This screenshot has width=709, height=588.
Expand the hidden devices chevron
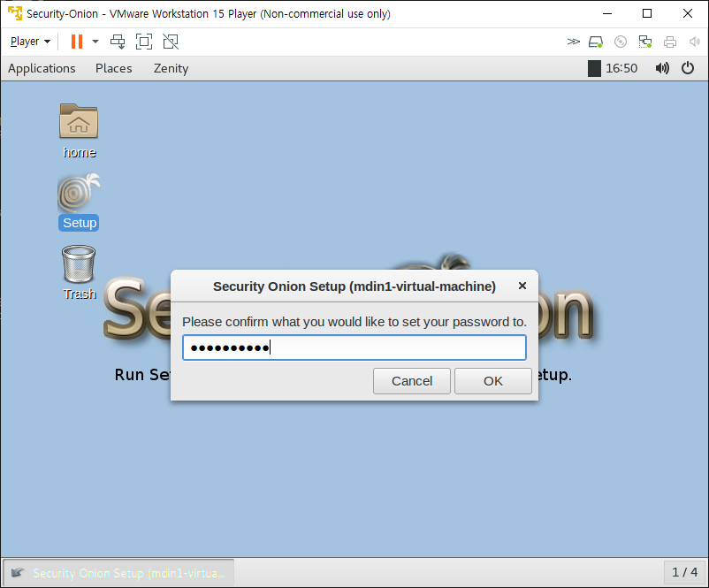tap(573, 42)
